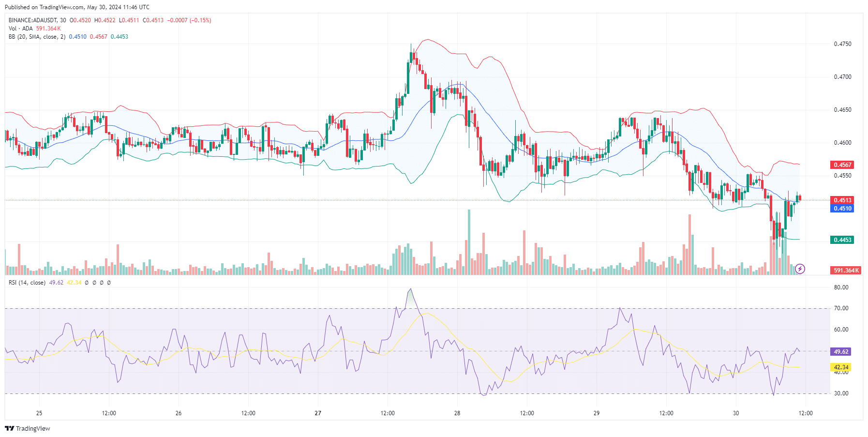Click the yellow 42.34 RSI average tag
Viewport: 868px width, 437px height.
click(x=841, y=367)
